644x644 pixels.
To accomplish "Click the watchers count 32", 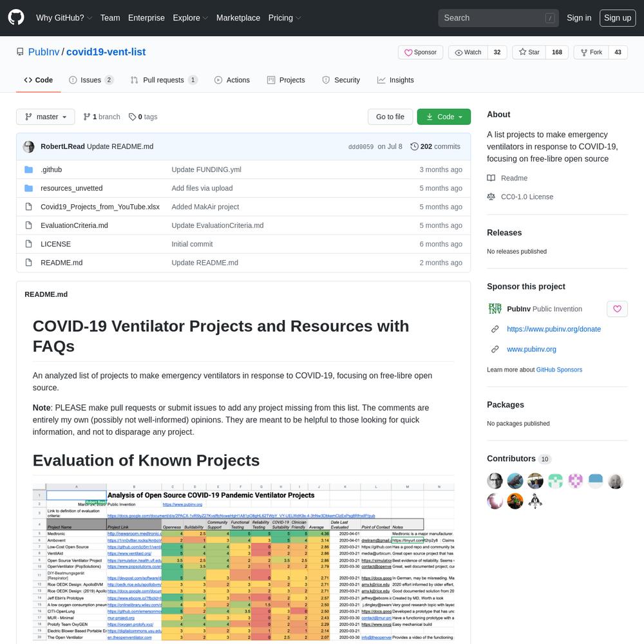I will [497, 52].
